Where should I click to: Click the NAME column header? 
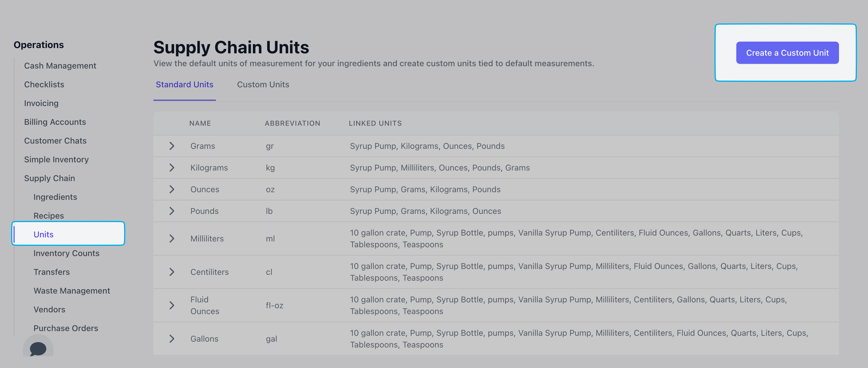pos(200,123)
